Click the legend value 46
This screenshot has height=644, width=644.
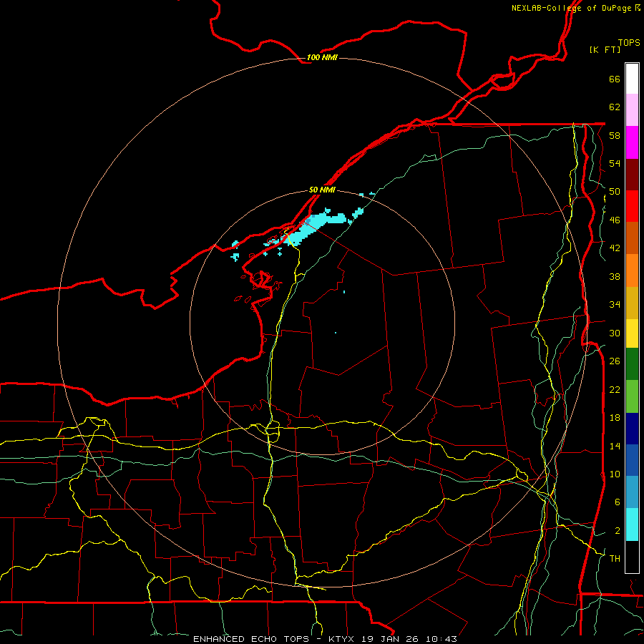click(x=615, y=220)
